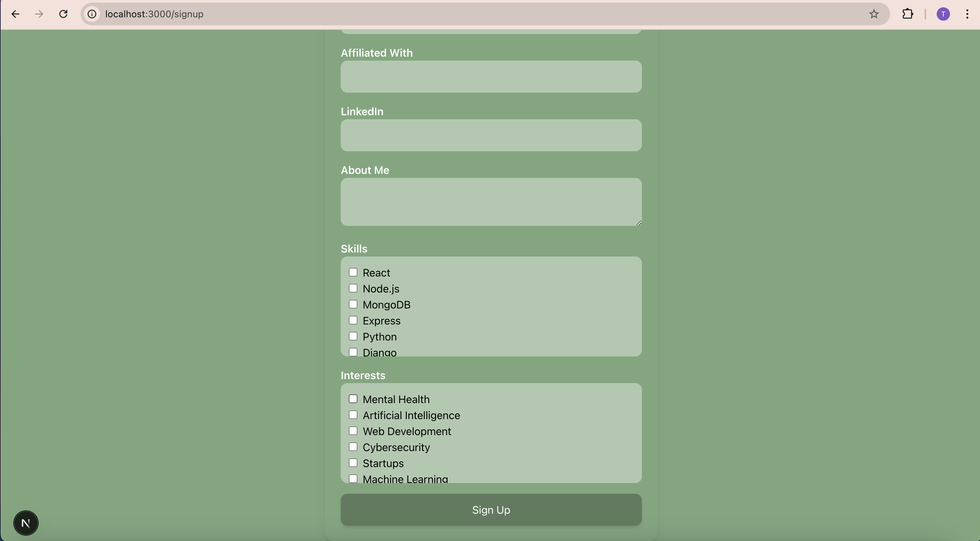This screenshot has height=541, width=980.
Task: Open the browser extensions puzzle icon
Action: click(908, 14)
